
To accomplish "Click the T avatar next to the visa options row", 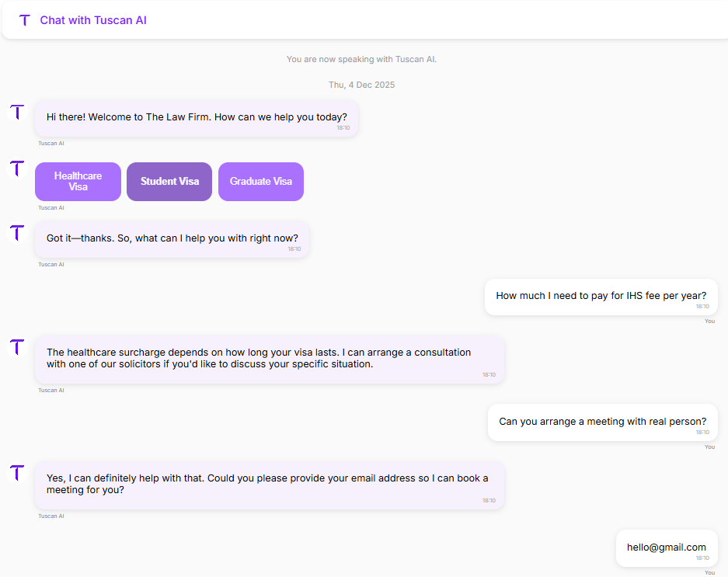I will (x=16, y=169).
